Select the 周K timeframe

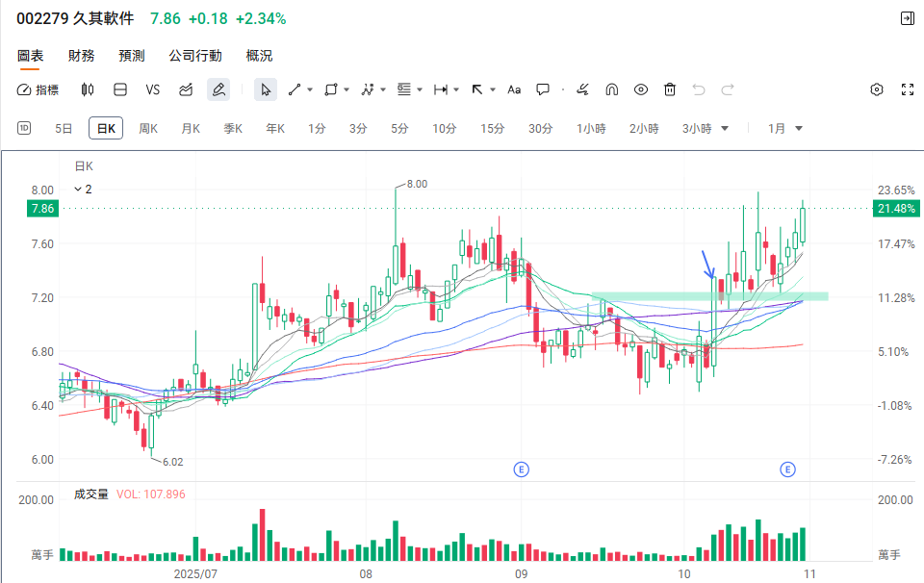tap(148, 128)
